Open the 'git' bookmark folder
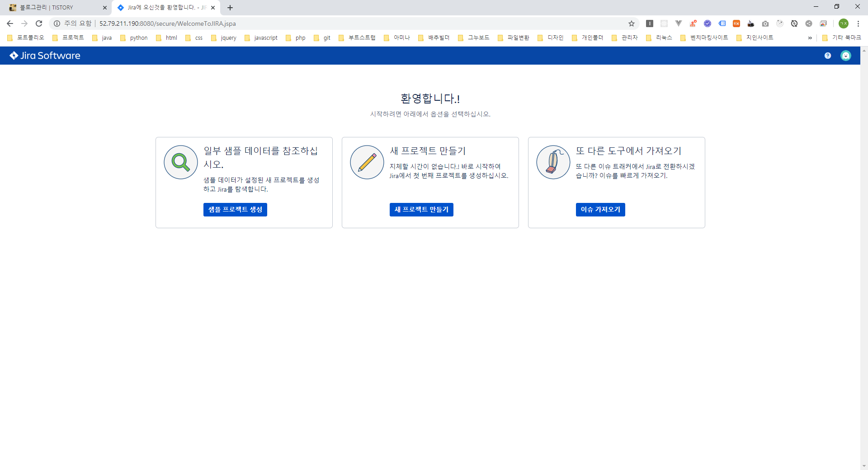The image size is (868, 470). [322, 38]
